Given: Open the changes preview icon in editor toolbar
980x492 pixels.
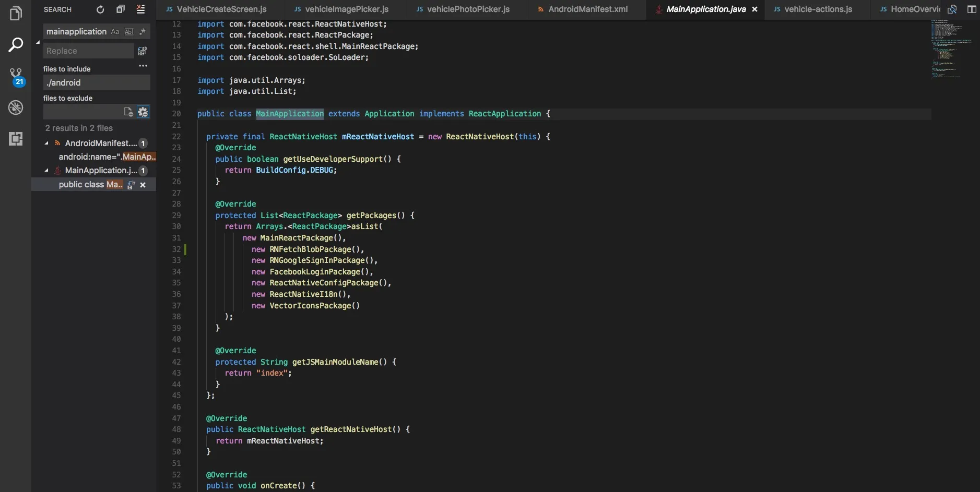Looking at the screenshot, I should (952, 9).
